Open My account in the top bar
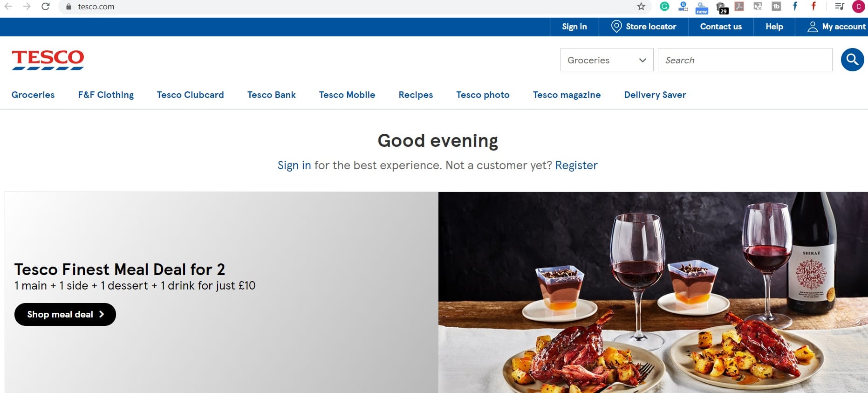This screenshot has height=393, width=868. [x=836, y=27]
